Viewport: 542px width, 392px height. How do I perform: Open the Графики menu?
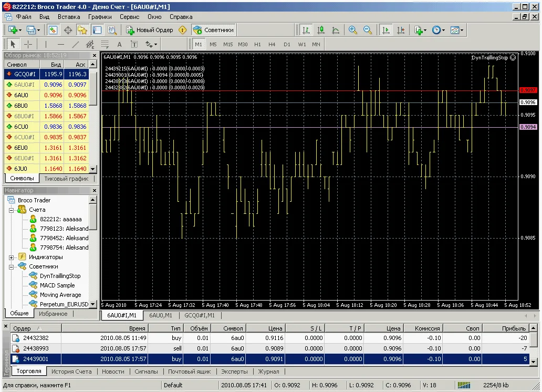[x=99, y=17]
